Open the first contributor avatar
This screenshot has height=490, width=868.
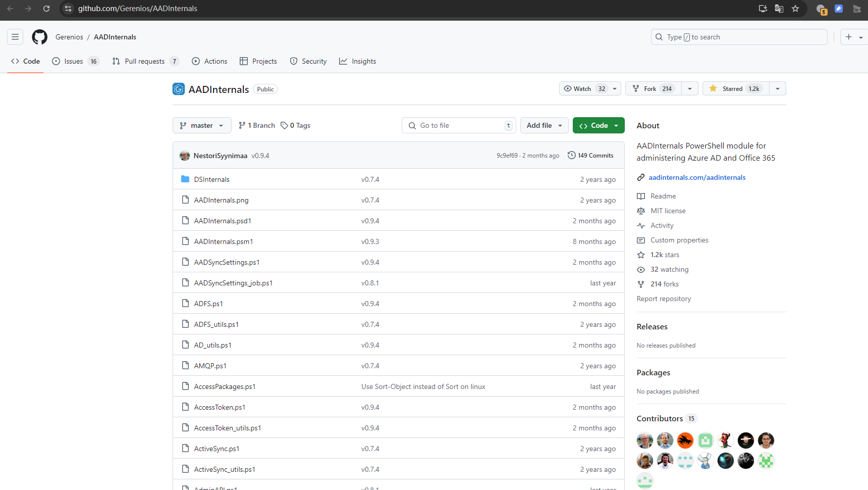point(645,440)
